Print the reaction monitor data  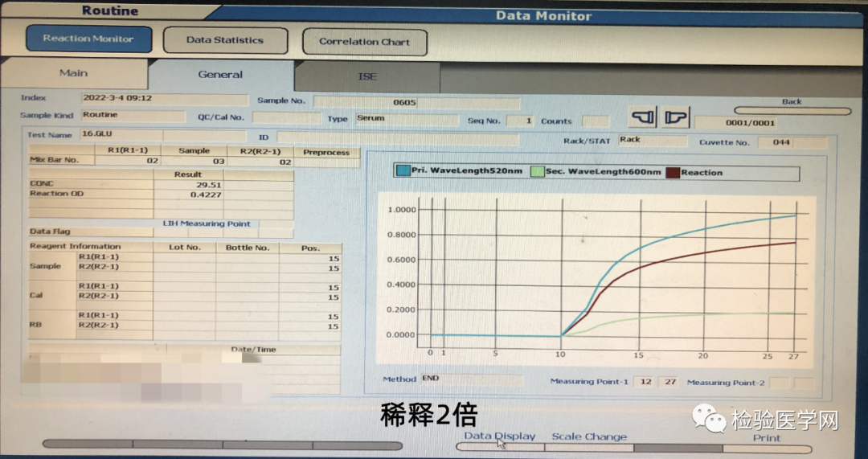[x=766, y=439]
